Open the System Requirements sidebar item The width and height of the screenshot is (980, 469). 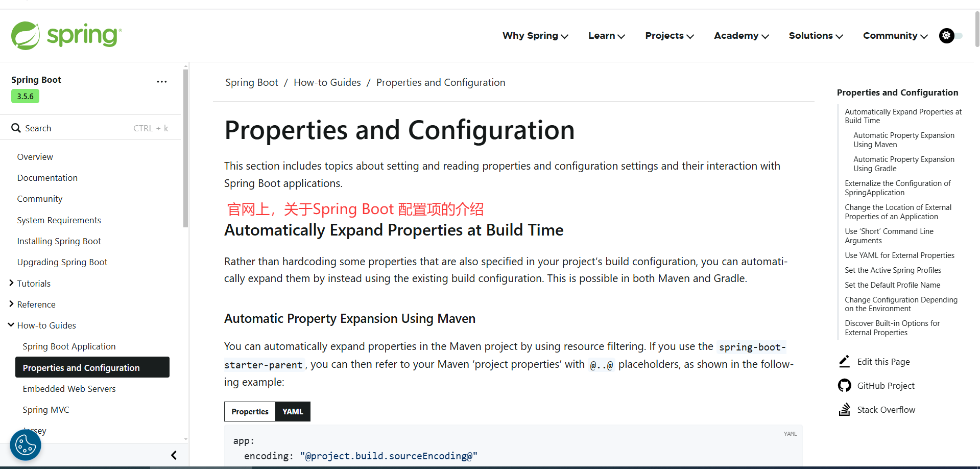click(x=59, y=220)
